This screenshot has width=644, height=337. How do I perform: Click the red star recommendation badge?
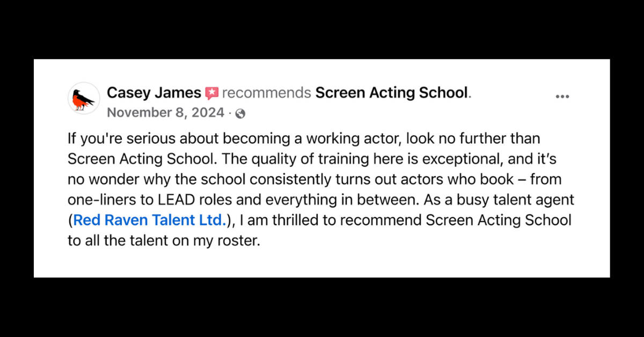point(211,93)
